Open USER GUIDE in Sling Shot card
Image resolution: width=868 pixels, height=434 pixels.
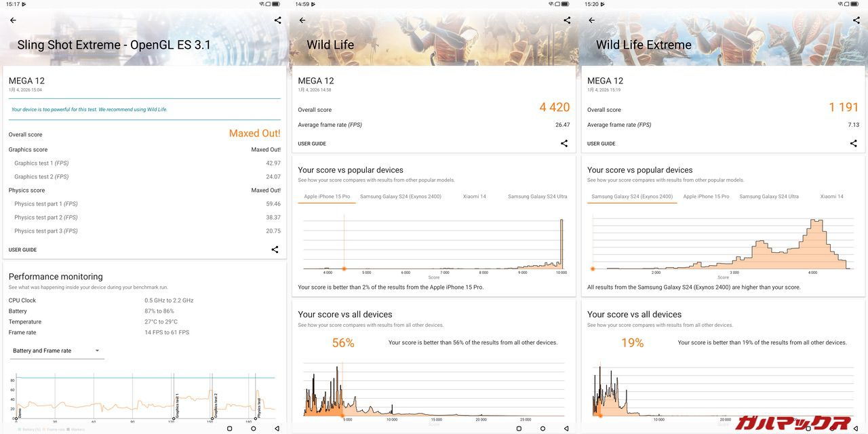[x=22, y=250]
